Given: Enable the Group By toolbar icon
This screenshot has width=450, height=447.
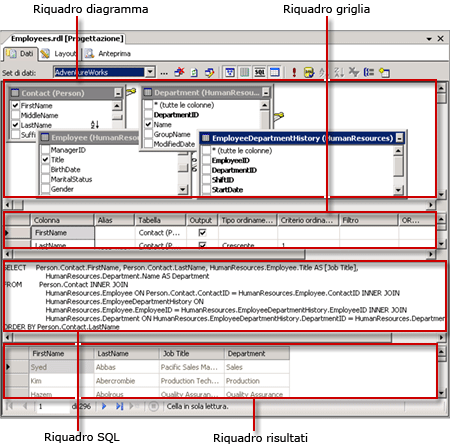Looking at the screenshot, I should 369,72.
